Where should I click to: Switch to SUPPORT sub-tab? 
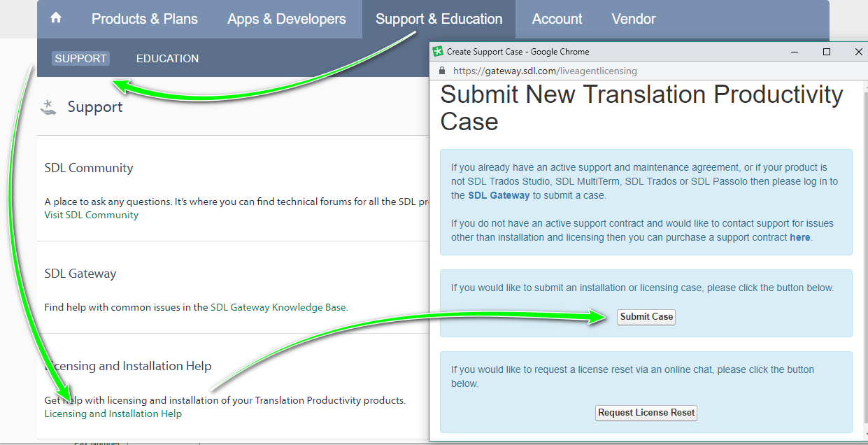tap(80, 59)
